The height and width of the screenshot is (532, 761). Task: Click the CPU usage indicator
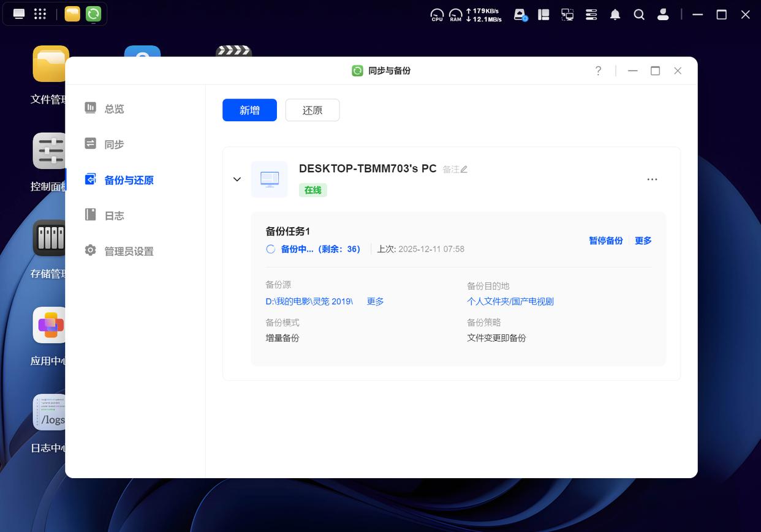coord(437,15)
